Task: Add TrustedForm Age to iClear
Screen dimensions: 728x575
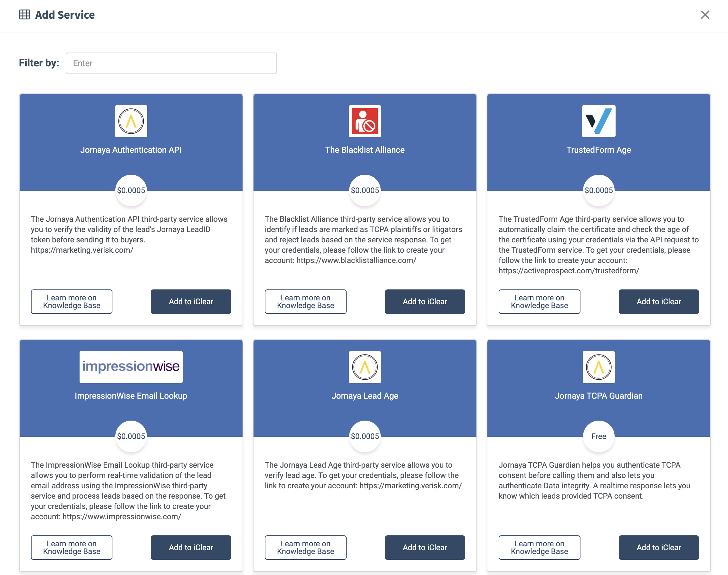Action: 658,302
